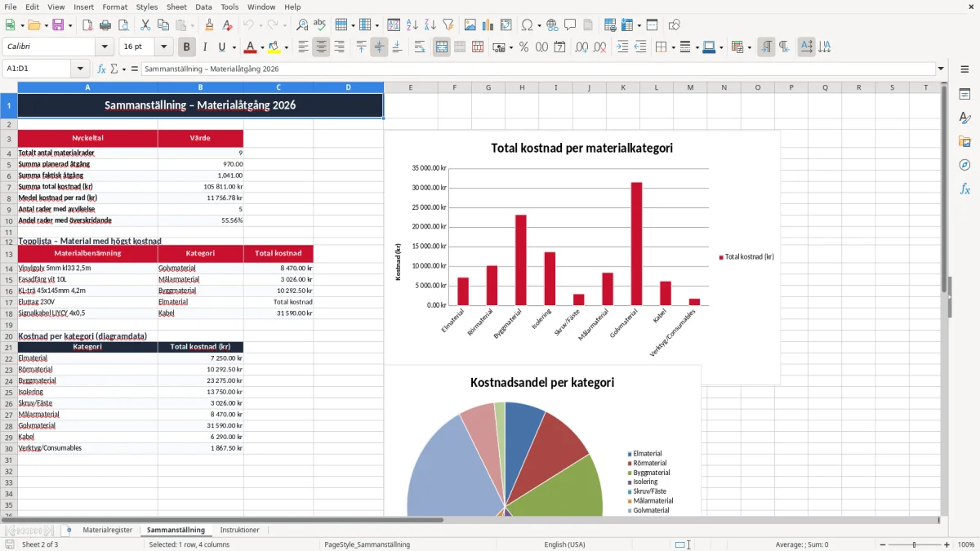This screenshot has width=980, height=551.
Task: Insert an image
Action: coord(470,25)
